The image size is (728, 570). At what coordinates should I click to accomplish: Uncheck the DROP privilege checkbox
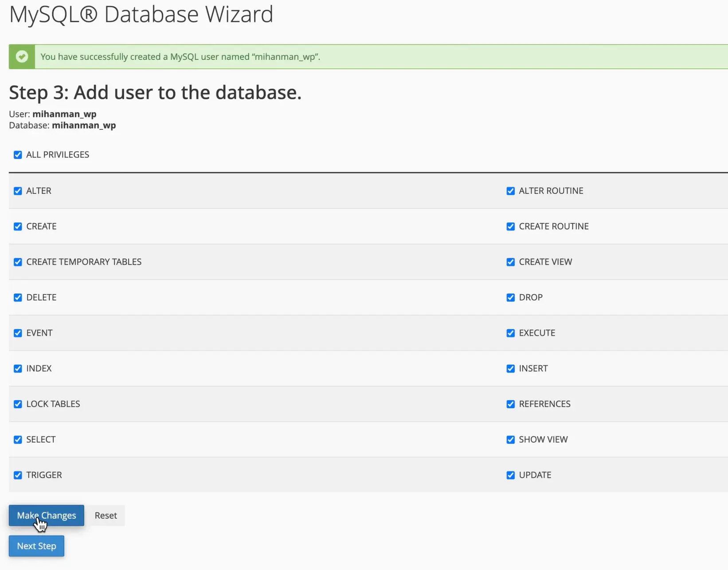click(x=511, y=297)
